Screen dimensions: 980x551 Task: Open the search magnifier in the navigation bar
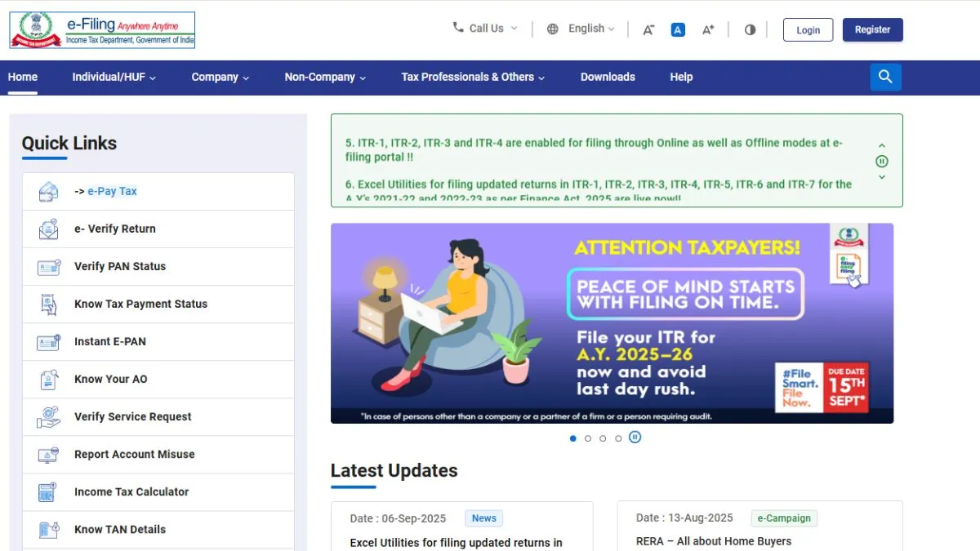[885, 76]
